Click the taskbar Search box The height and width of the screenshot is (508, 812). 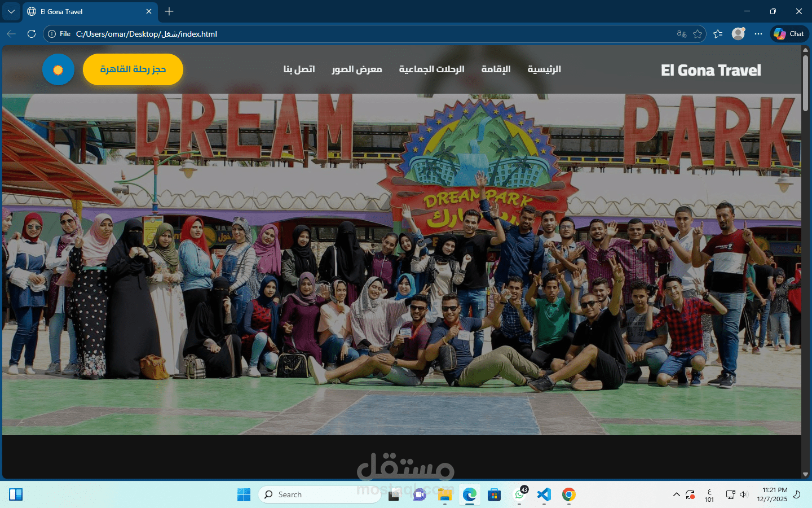tap(319, 494)
